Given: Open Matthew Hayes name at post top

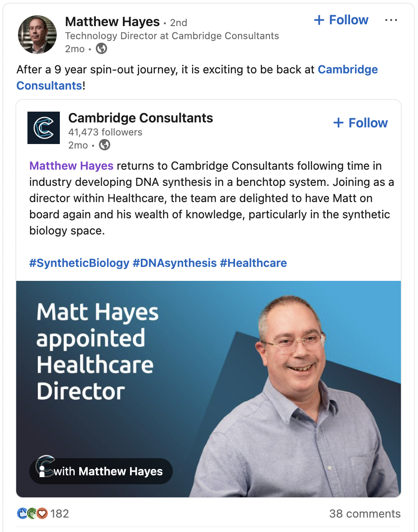Looking at the screenshot, I should point(112,22).
